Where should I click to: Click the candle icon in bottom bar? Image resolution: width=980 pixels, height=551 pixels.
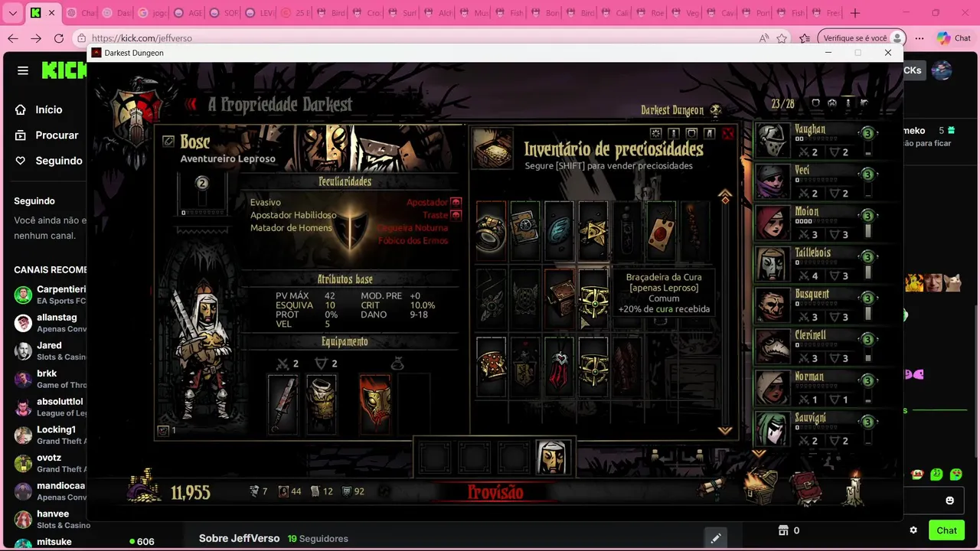pos(854,488)
